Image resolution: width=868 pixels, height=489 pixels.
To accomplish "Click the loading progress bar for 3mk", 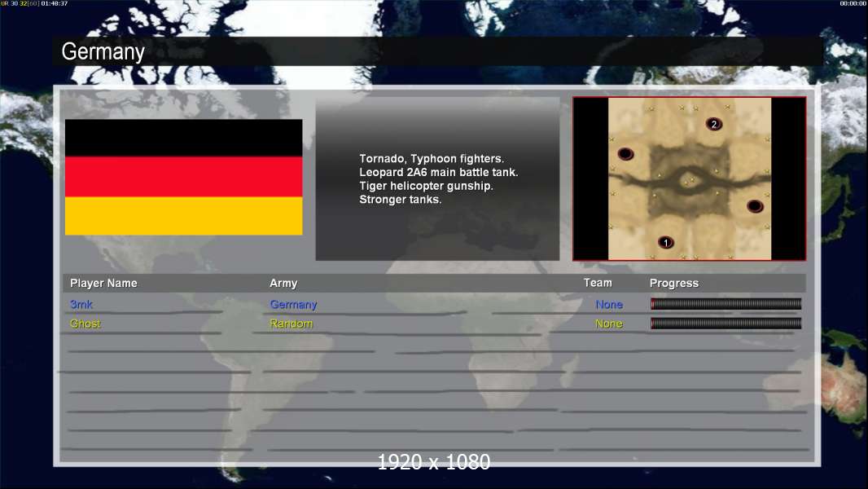I will (726, 303).
